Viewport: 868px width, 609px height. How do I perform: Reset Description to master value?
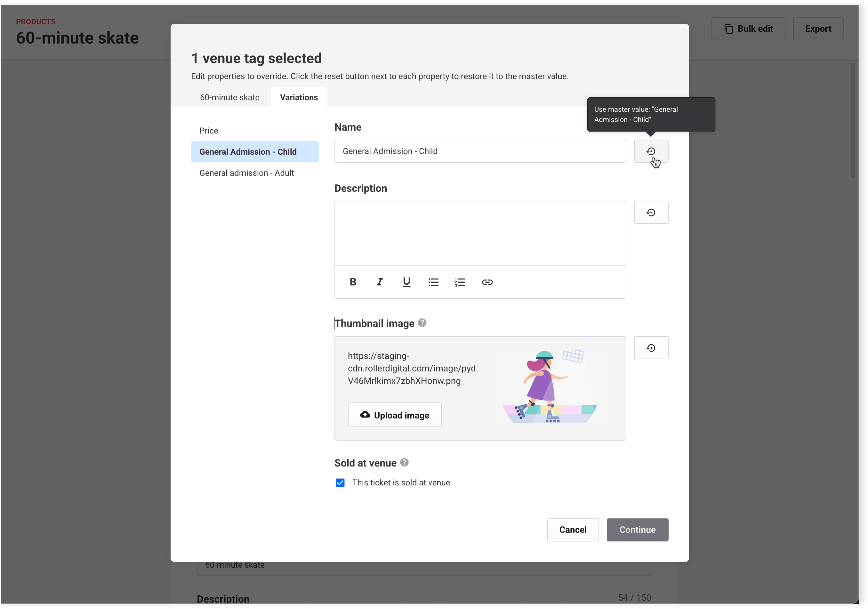click(x=651, y=213)
